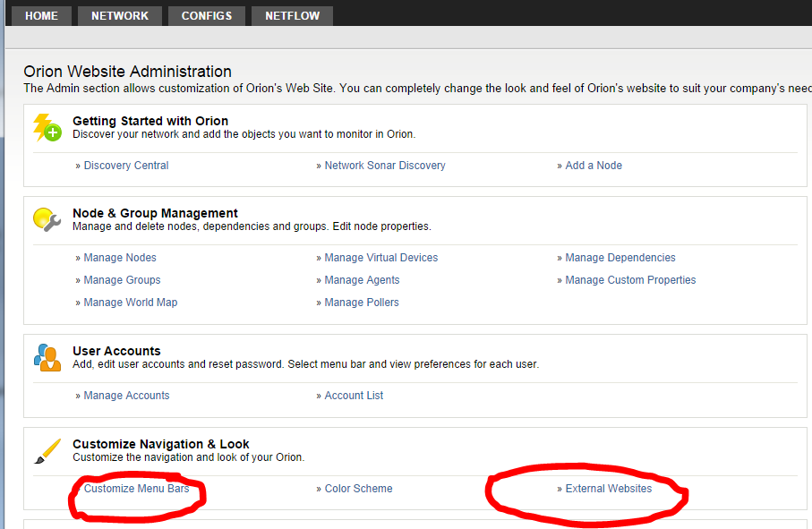Click the Customize Navigation paintbrush icon
This screenshot has height=529, width=812.
[x=47, y=451]
